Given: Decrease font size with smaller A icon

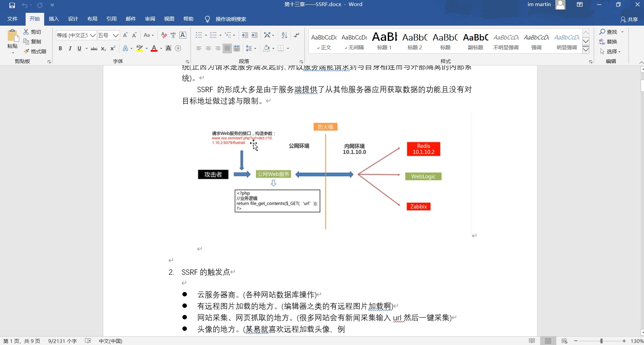Looking at the screenshot, I should click(134, 35).
